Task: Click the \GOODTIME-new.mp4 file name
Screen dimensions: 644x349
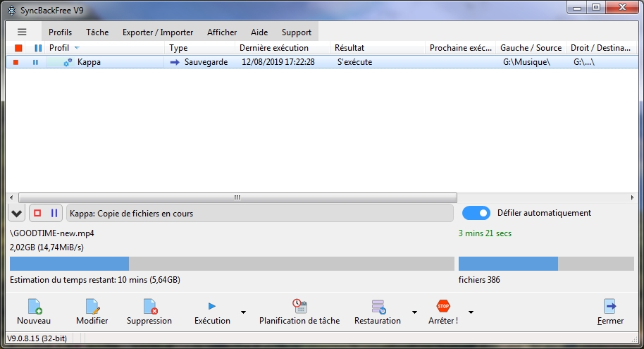Action: pyautogui.click(x=51, y=233)
